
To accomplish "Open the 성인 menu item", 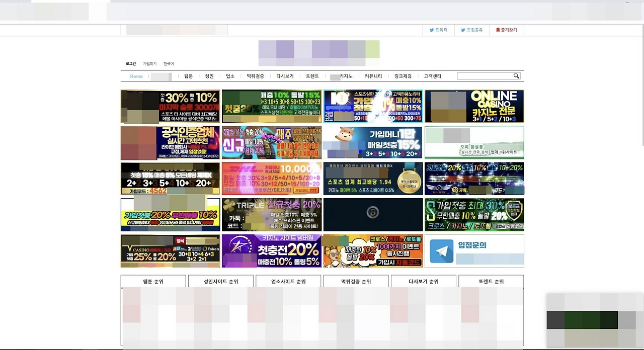I will 209,76.
